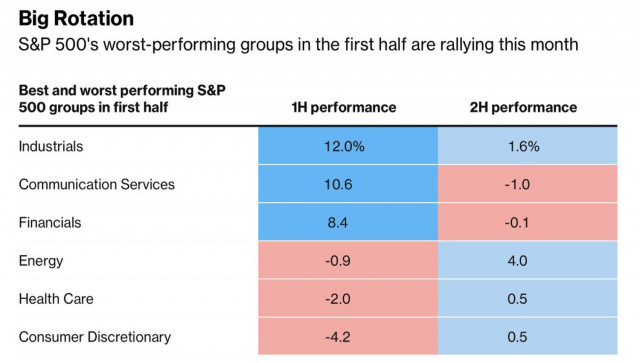640x363 pixels.
Task: Select the Health Care row label
Action: pos(56,299)
